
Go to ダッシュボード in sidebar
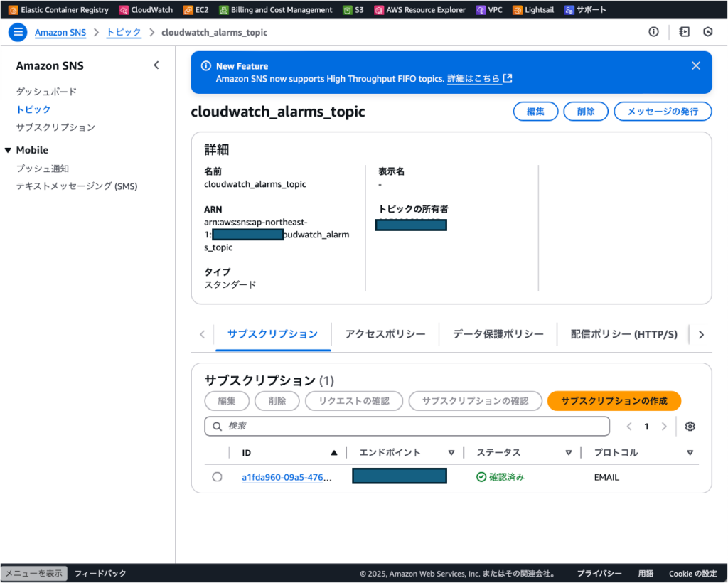pos(46,92)
